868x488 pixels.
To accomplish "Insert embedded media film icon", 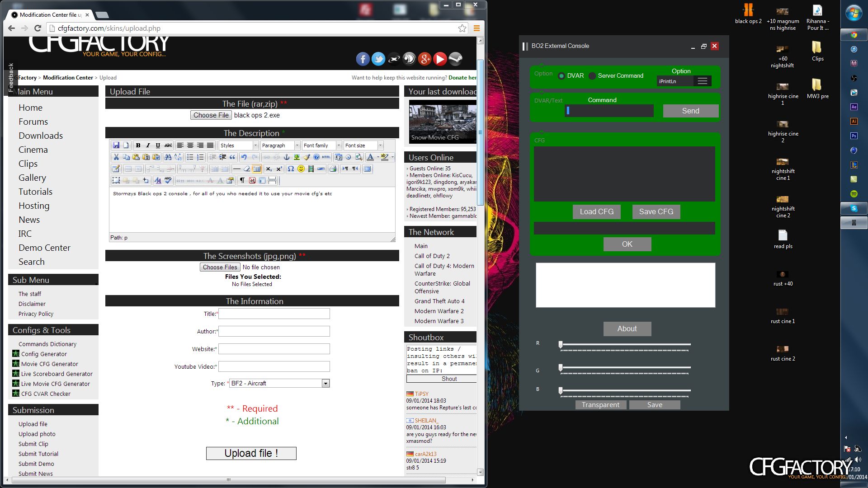I will click(x=311, y=169).
